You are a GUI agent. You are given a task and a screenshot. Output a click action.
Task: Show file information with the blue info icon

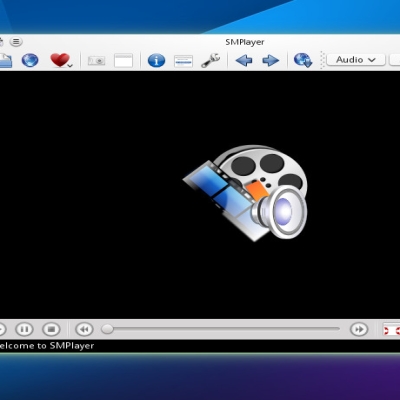coord(156,60)
